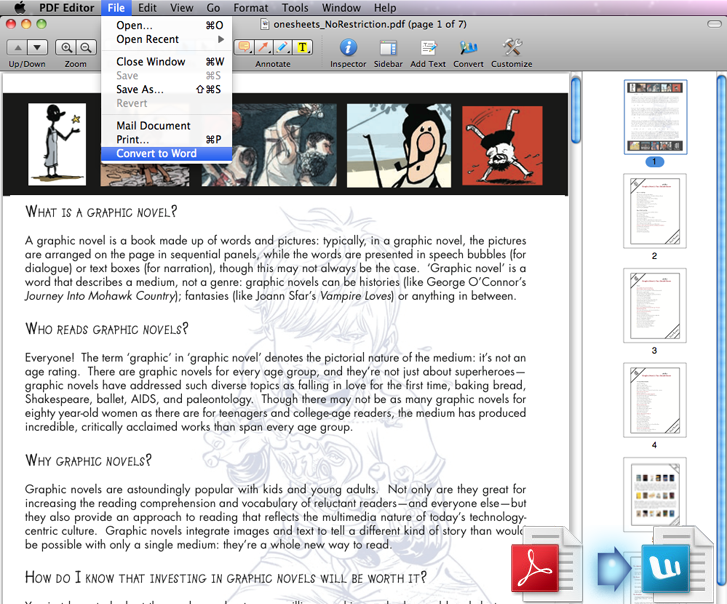Click the Inspector toolbar icon
Viewport: 727px width, 604px height.
click(348, 47)
